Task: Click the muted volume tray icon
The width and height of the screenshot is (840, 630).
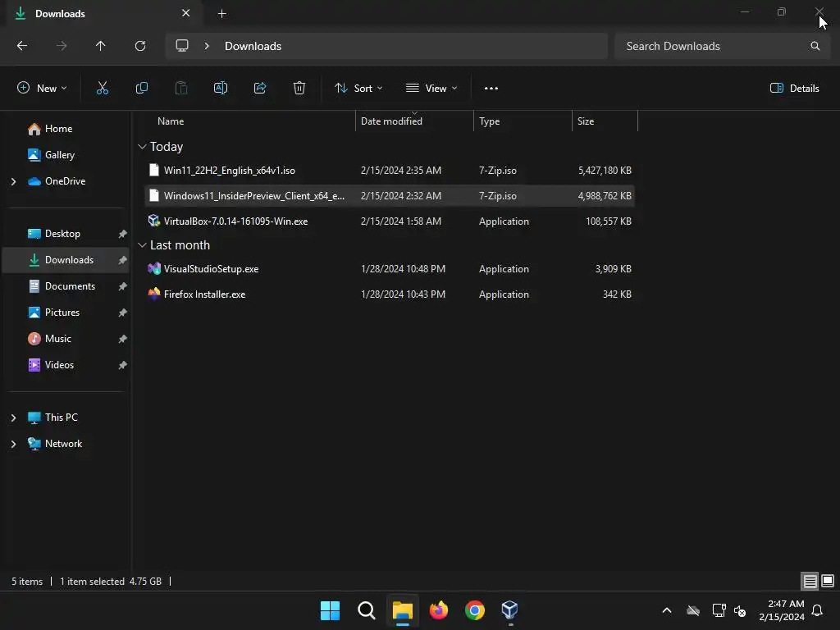Action: coord(740,610)
